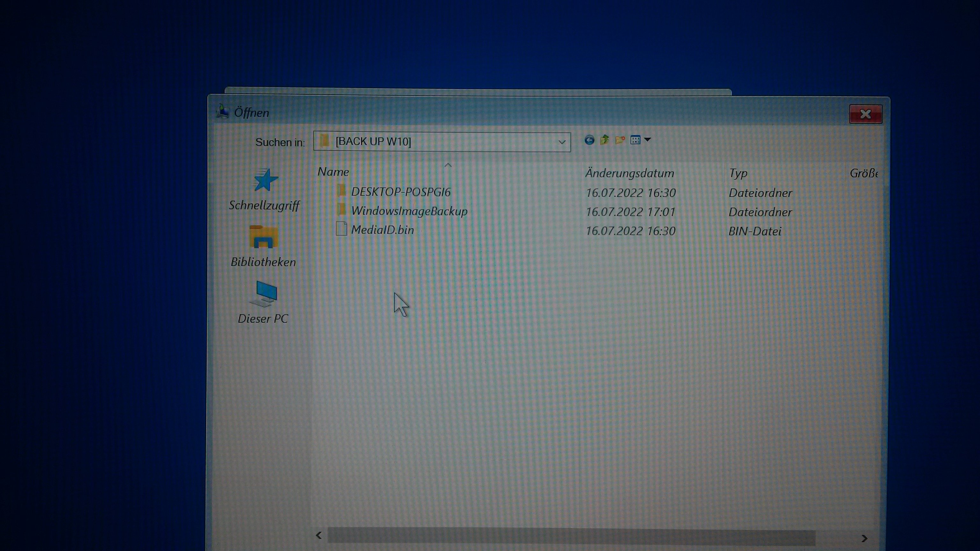Sort by the Typ column header
Screen dimensions: 980x551
pos(738,173)
